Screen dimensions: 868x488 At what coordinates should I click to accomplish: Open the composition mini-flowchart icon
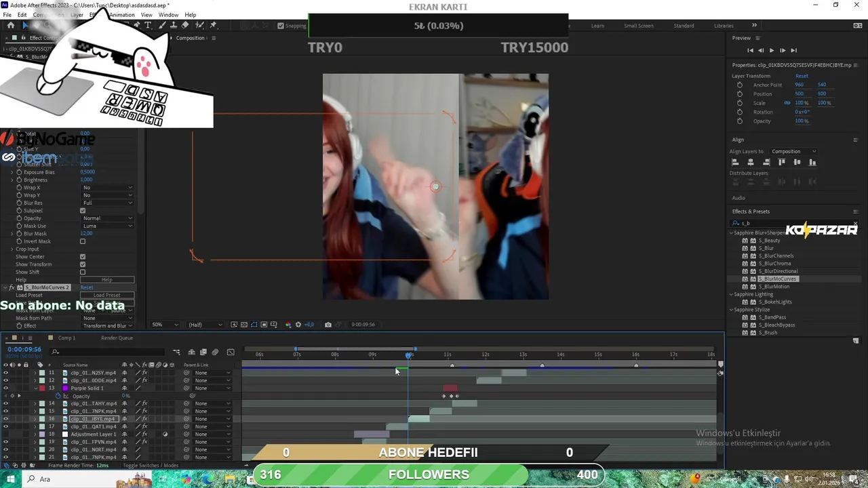(176, 352)
